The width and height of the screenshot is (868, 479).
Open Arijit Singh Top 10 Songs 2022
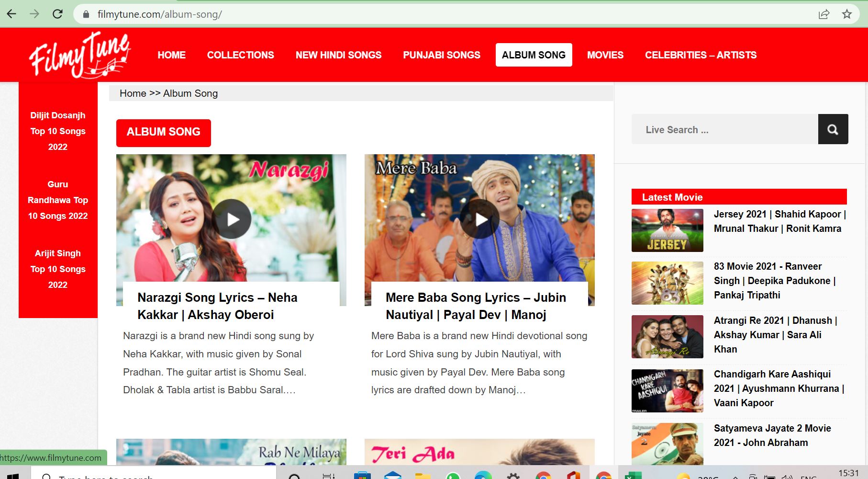coord(58,269)
